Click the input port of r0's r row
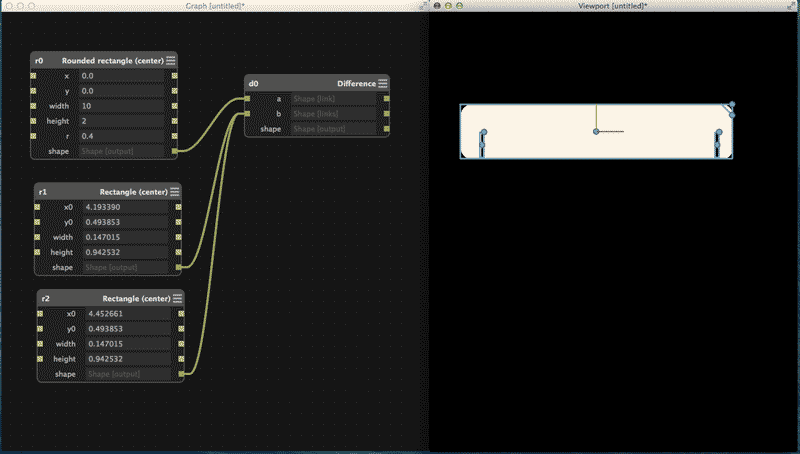Viewport: 800px width, 454px height. click(x=33, y=136)
